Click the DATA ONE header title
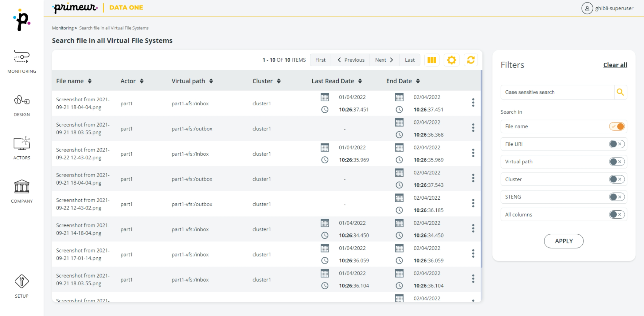 click(x=126, y=7)
